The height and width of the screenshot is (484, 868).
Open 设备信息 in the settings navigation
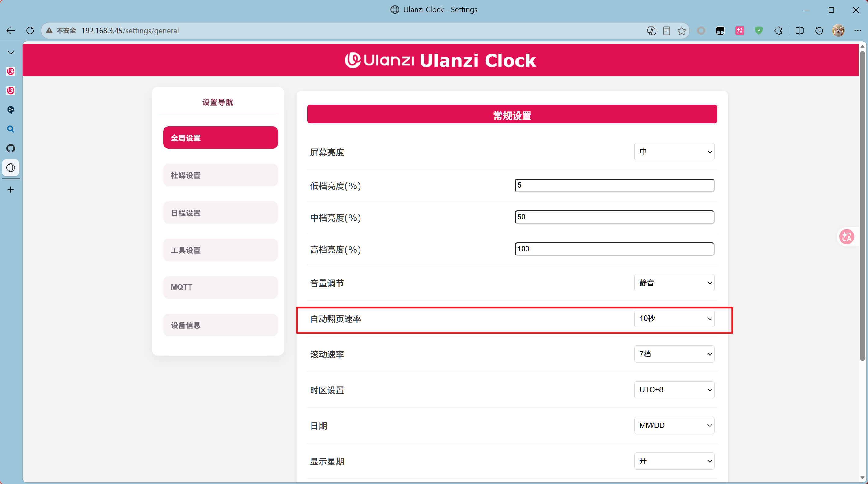220,325
